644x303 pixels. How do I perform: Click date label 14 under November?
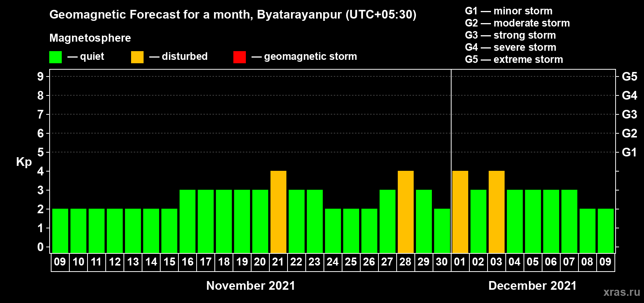point(151,262)
